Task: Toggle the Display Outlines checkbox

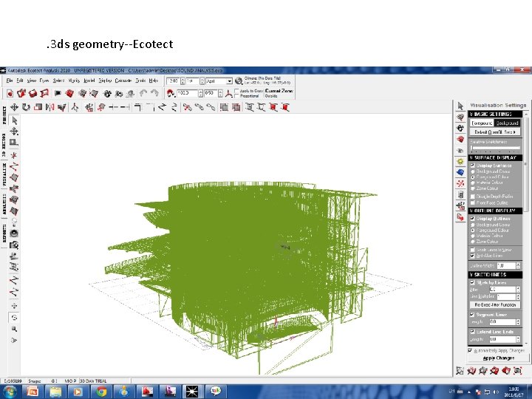Action: (472, 219)
